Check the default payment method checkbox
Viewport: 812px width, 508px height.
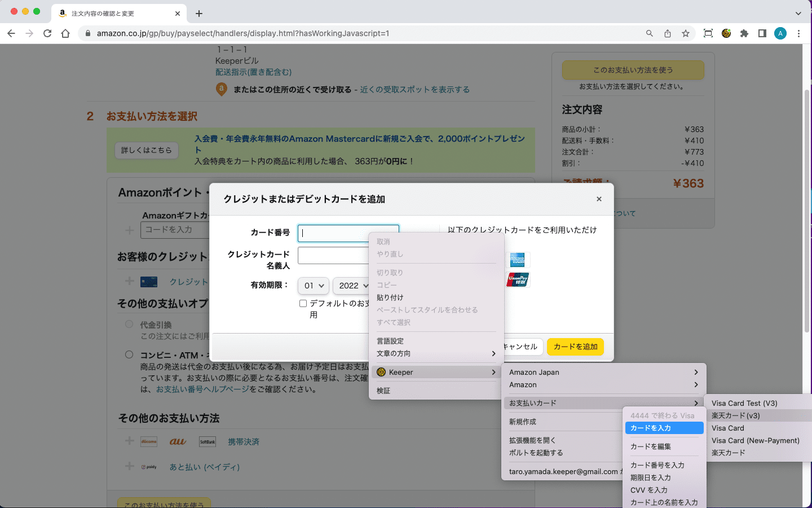pyautogui.click(x=303, y=304)
